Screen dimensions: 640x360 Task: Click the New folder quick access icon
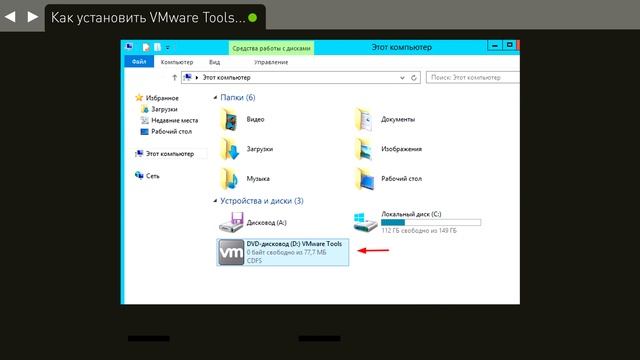coord(157,47)
